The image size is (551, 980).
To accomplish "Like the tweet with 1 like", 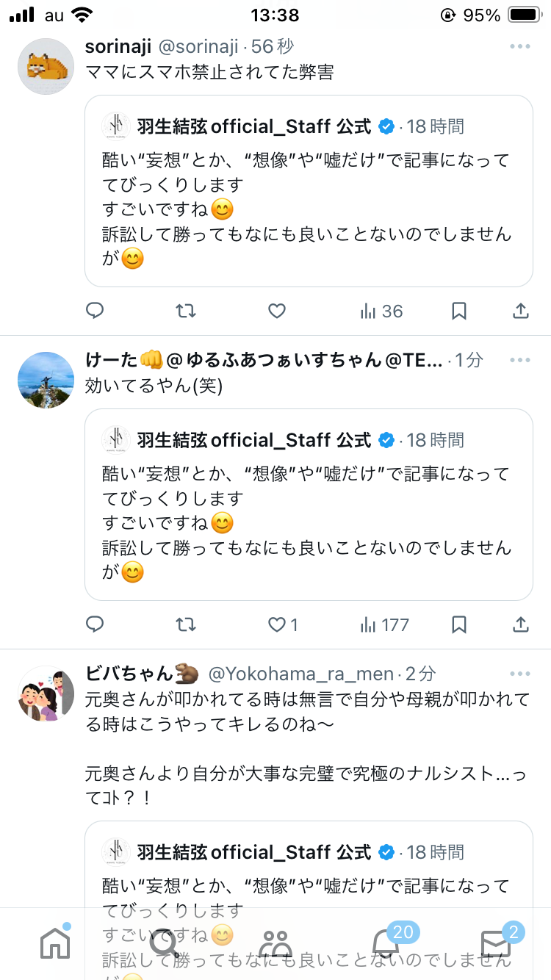I will 283,625.
